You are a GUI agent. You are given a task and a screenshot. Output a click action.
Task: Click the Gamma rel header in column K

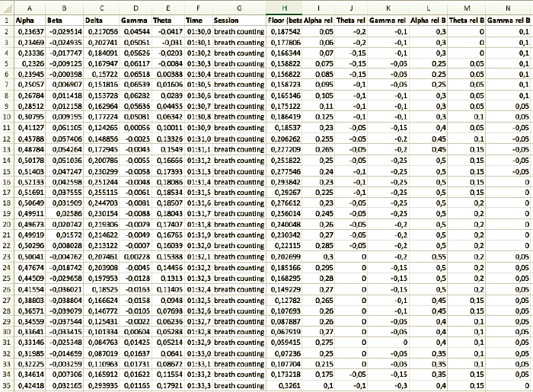(388, 21)
